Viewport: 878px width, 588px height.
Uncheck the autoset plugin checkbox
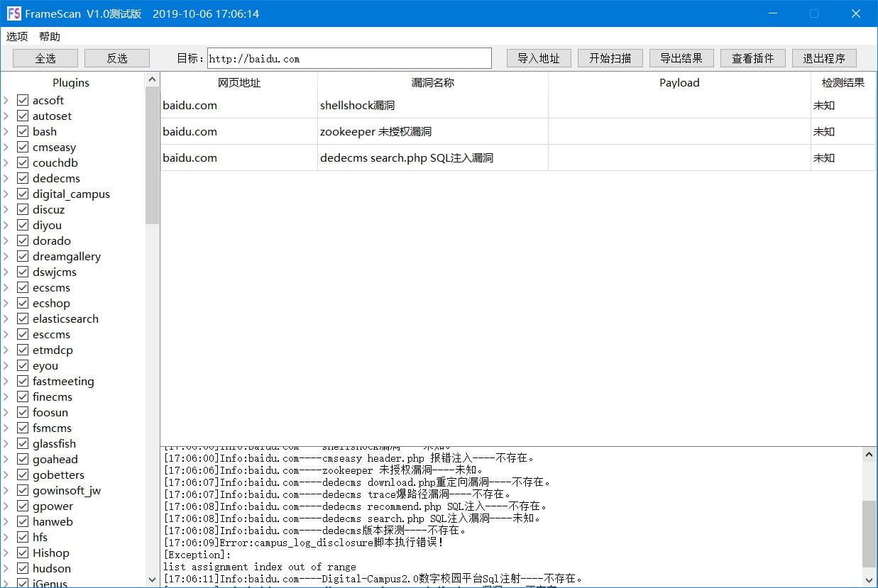[23, 116]
